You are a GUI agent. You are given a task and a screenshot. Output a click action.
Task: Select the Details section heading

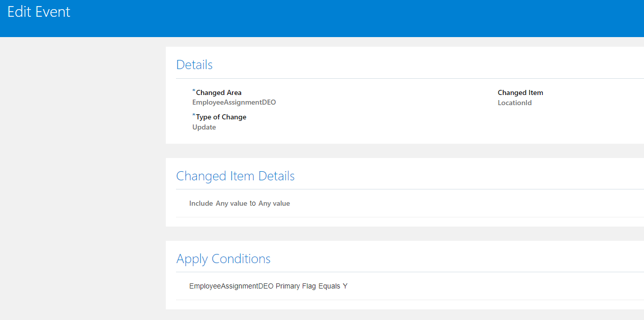(194, 65)
